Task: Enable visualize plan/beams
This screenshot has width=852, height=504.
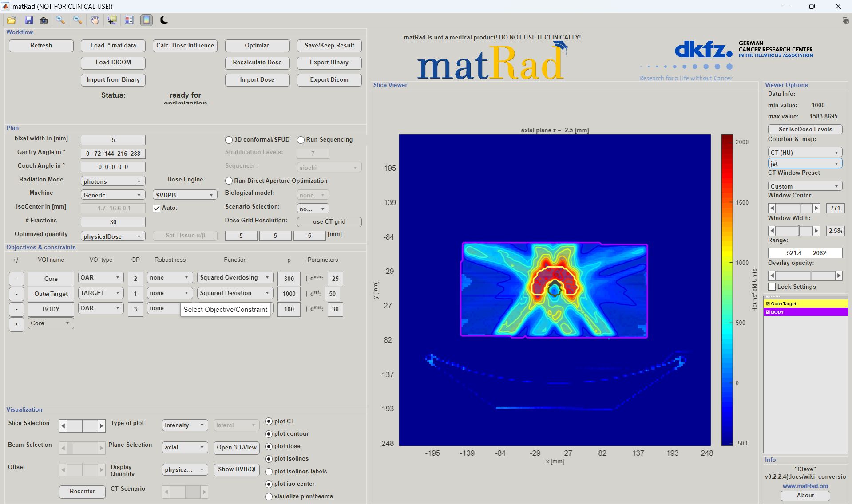Action: [269, 496]
